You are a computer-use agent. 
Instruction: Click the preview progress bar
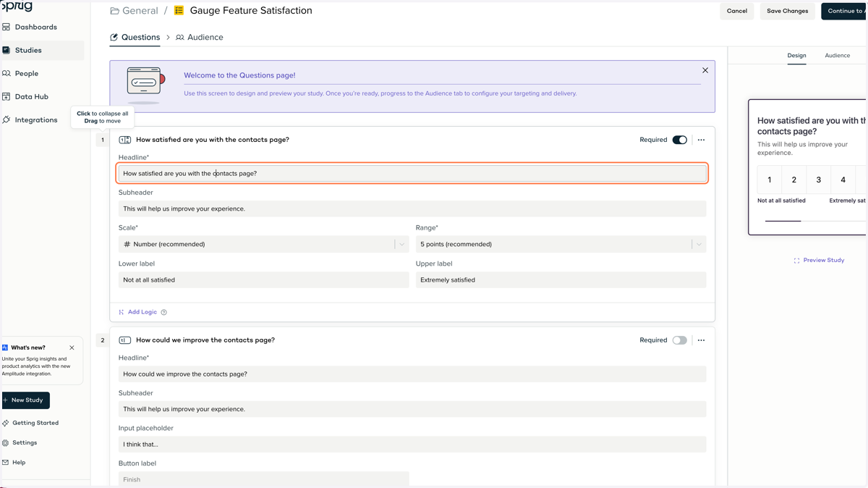(x=815, y=220)
